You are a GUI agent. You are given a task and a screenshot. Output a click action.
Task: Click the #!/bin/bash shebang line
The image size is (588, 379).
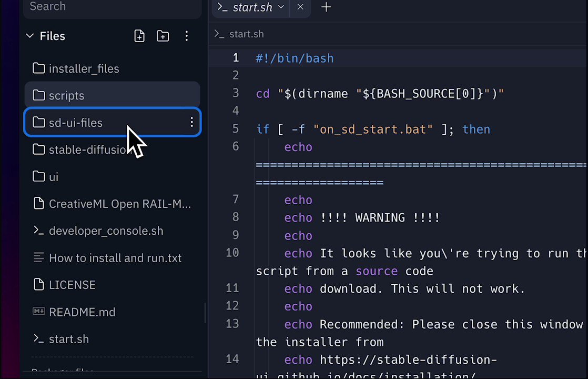point(295,58)
